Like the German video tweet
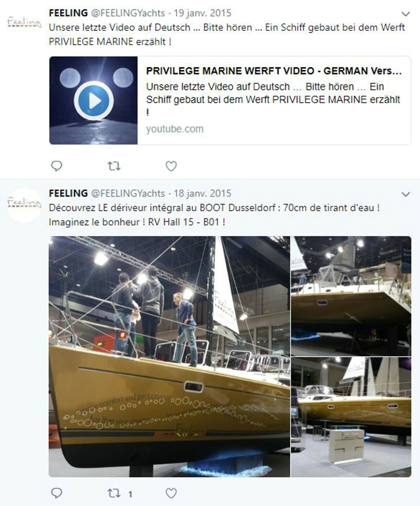The image size is (420, 506). coord(171,166)
